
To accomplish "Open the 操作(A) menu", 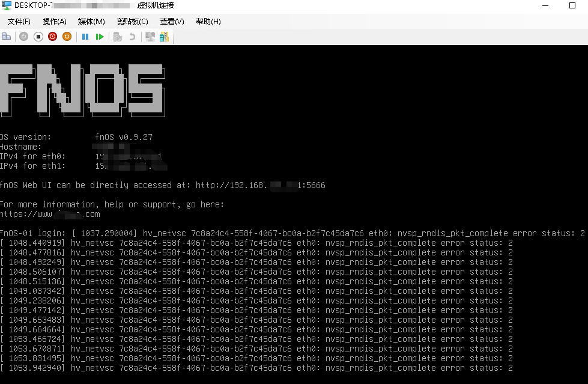I will (x=55, y=22).
